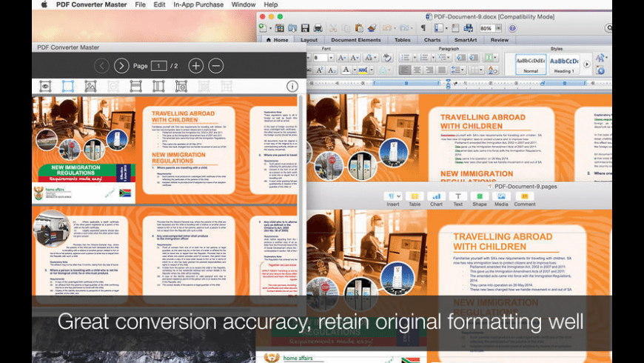The image size is (644, 363).
Task: Go to previous page in PDF Converter Master
Action: point(101,66)
